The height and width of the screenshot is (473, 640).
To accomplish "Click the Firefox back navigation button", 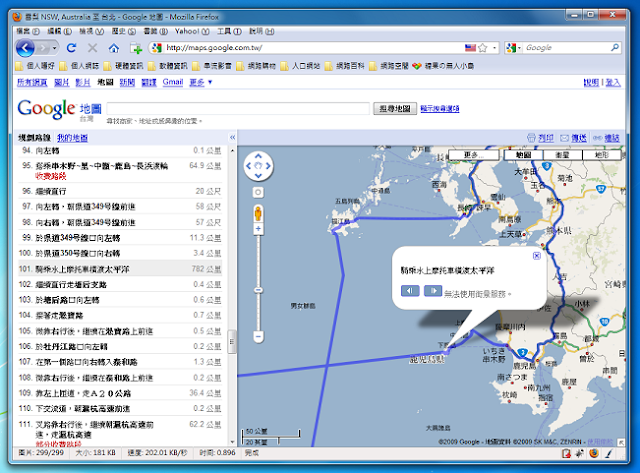I will click(25, 48).
